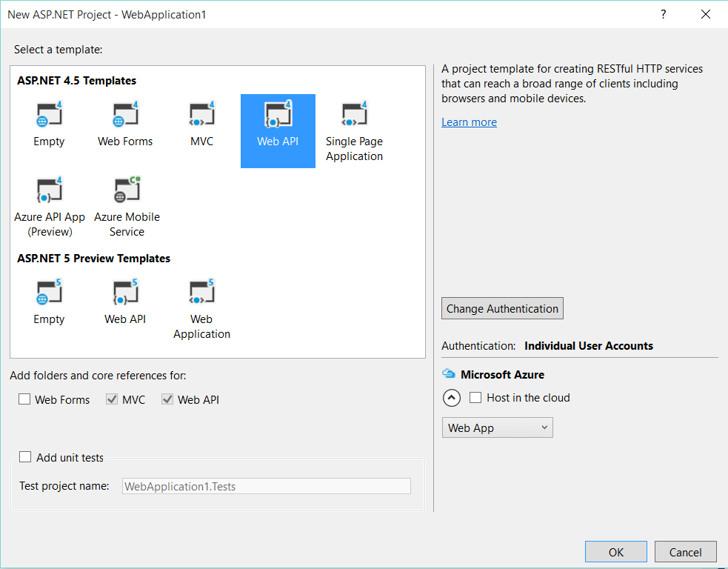Pick the MVC template icon

click(202, 114)
